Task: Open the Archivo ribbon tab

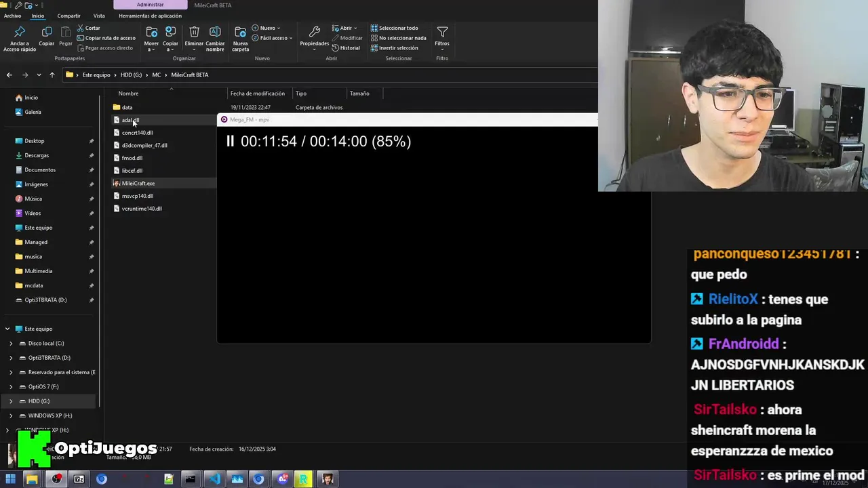Action: coord(12,16)
